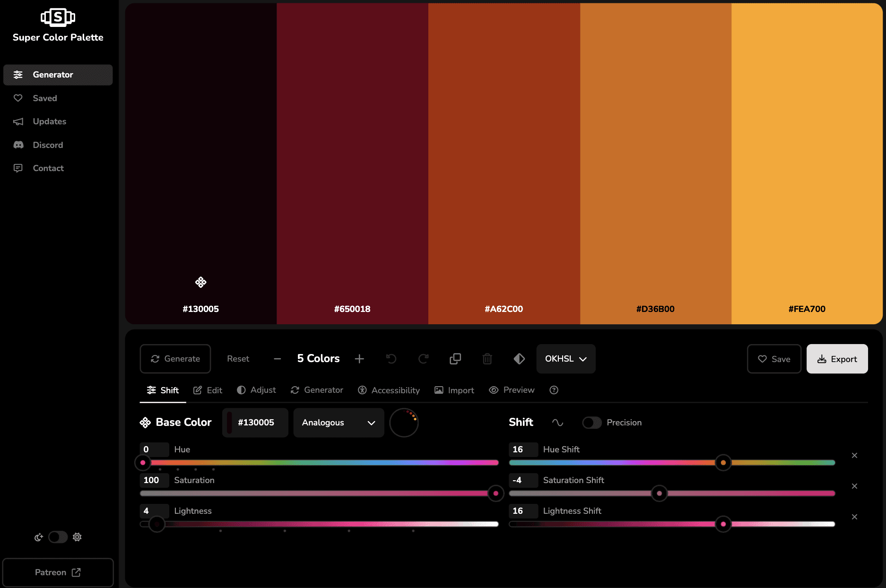Open the Patreon link
Viewport: 886px width, 588px height.
[x=58, y=572]
